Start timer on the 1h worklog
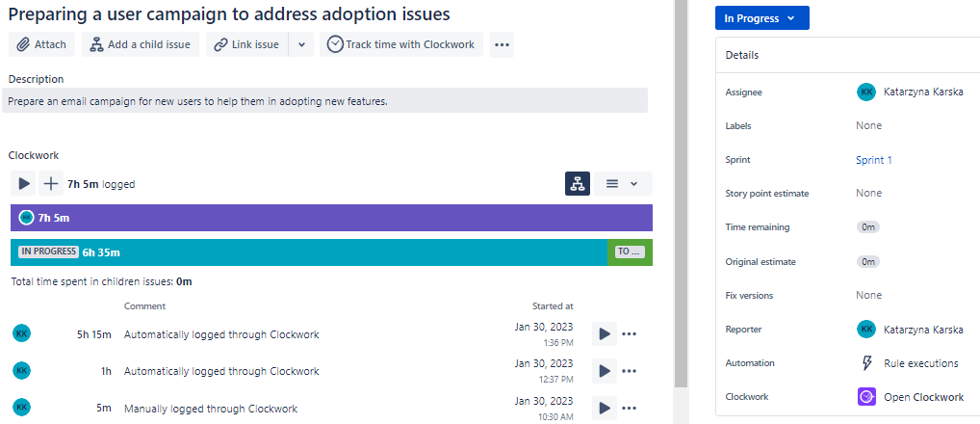Screen dimensions: 980x424 point(604,371)
